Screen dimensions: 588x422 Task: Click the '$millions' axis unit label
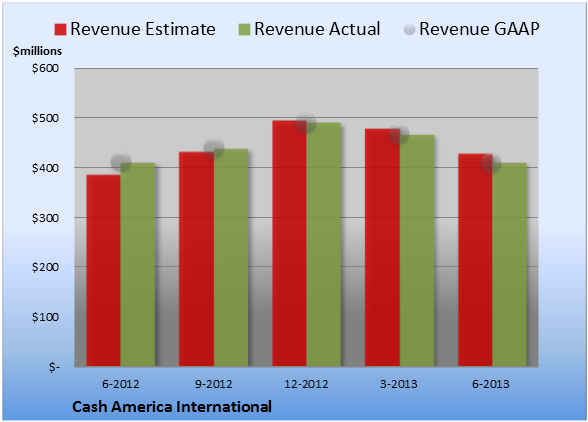(x=37, y=51)
